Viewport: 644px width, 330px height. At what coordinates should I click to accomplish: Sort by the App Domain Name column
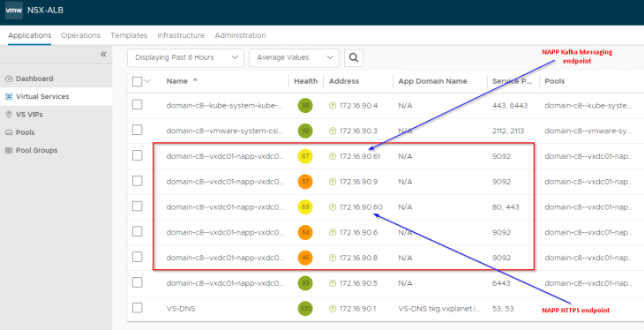(x=432, y=81)
